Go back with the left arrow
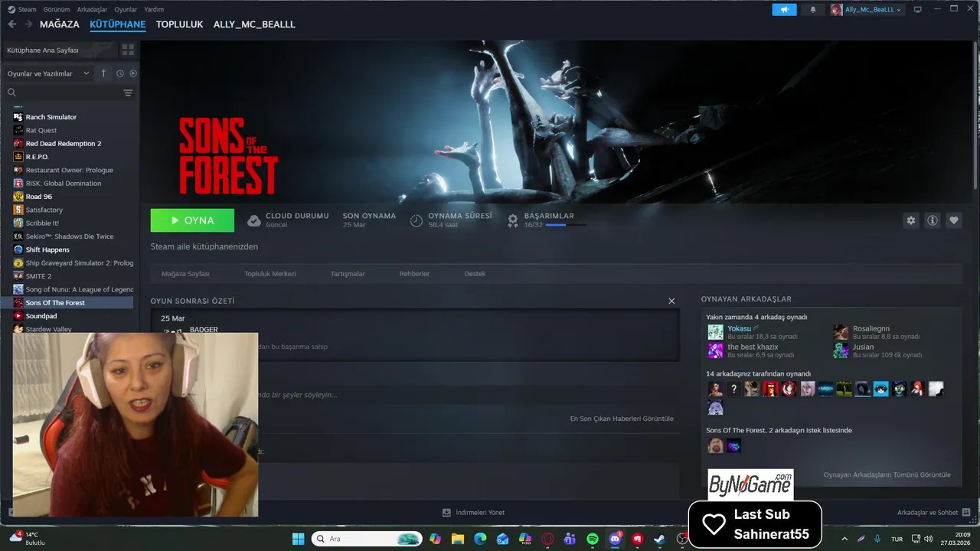The height and width of the screenshot is (551, 980). pyautogui.click(x=12, y=24)
